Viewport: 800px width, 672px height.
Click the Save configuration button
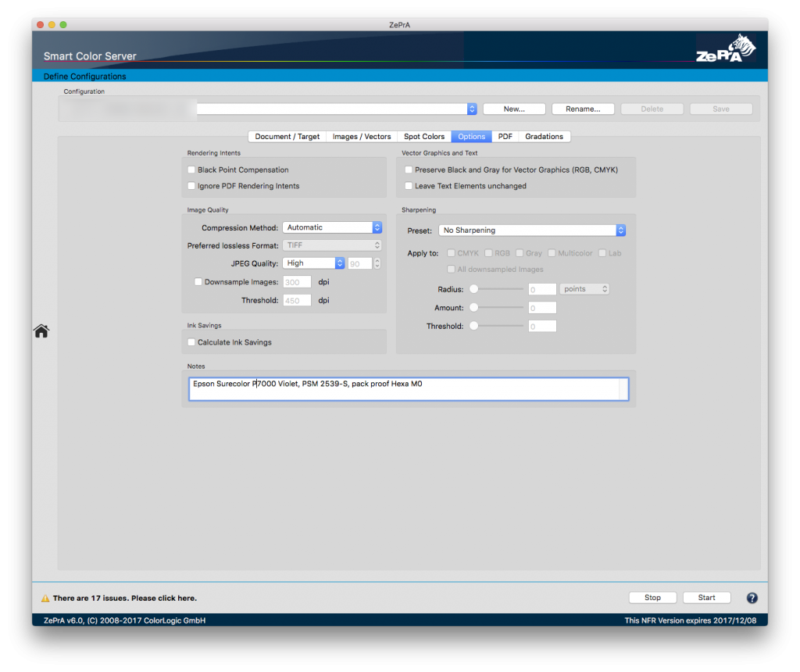[x=721, y=109]
